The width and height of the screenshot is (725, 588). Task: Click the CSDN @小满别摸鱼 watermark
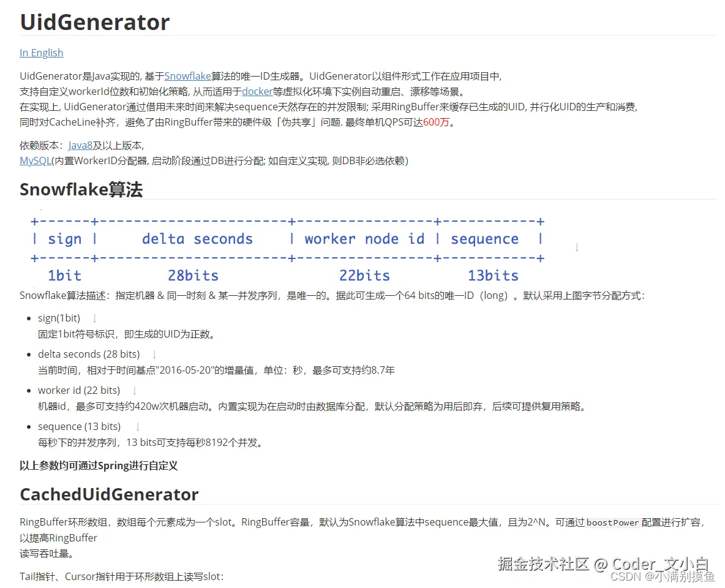(664, 578)
